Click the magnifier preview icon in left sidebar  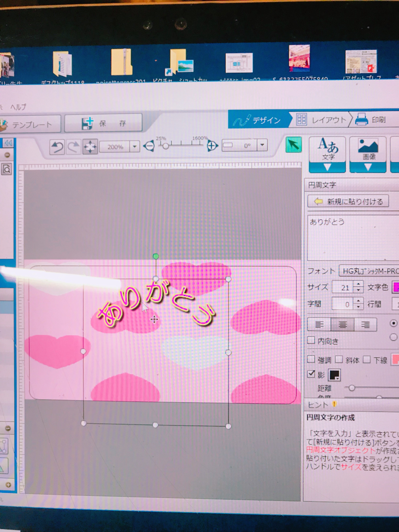(x=7, y=169)
